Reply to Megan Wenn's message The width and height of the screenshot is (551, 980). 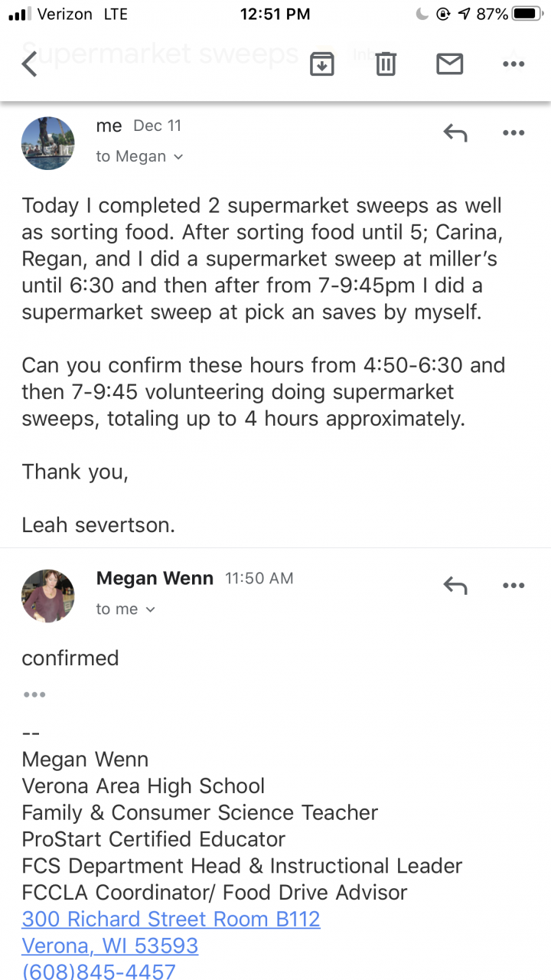tap(455, 586)
